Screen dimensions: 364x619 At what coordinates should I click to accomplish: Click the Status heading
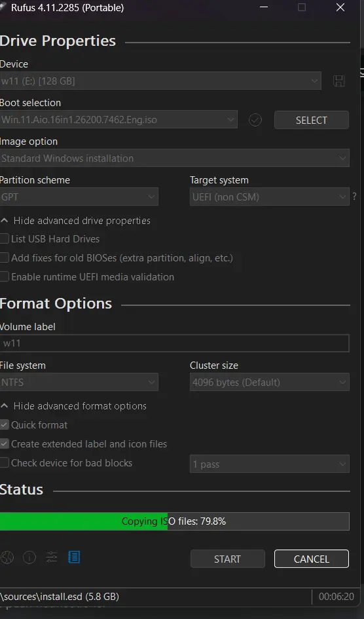pos(22,489)
